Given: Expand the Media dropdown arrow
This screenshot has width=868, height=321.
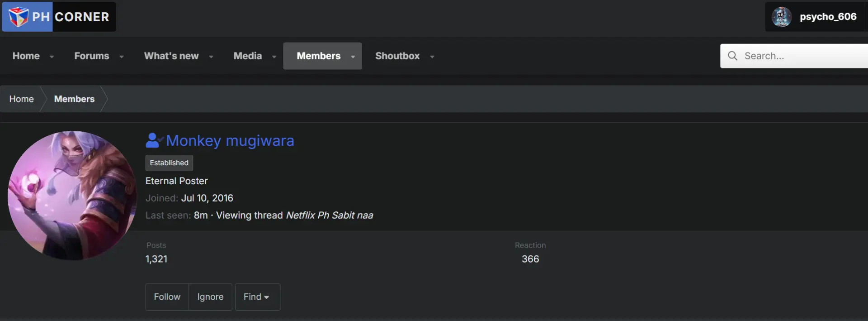Looking at the screenshot, I should 274,57.
